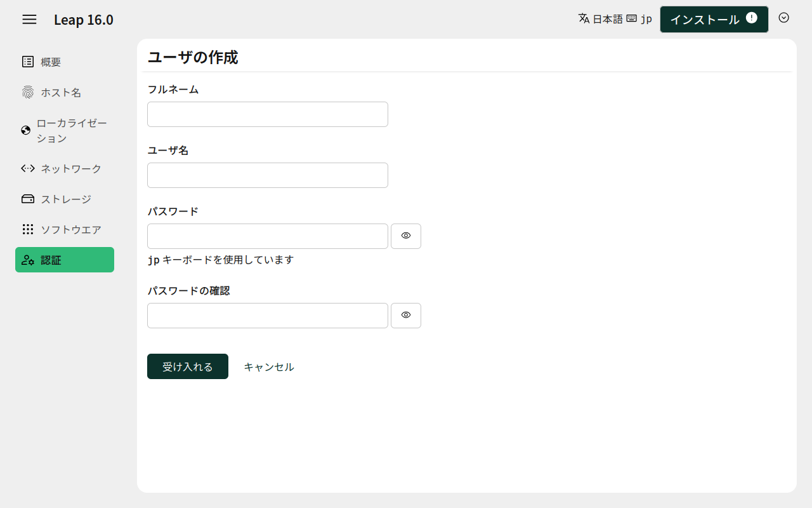Click the hamburger menu icon
Screen dimensions: 812x508
29,19
